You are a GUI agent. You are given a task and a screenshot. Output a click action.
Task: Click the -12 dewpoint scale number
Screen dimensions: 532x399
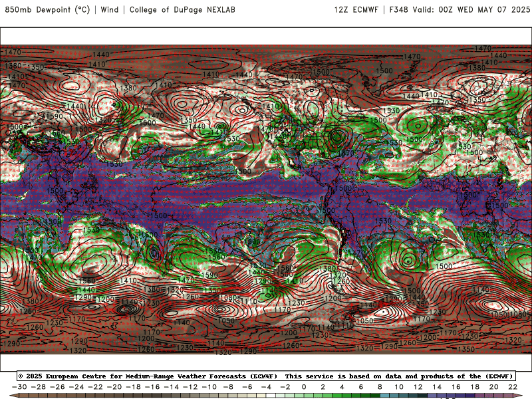click(x=190, y=387)
